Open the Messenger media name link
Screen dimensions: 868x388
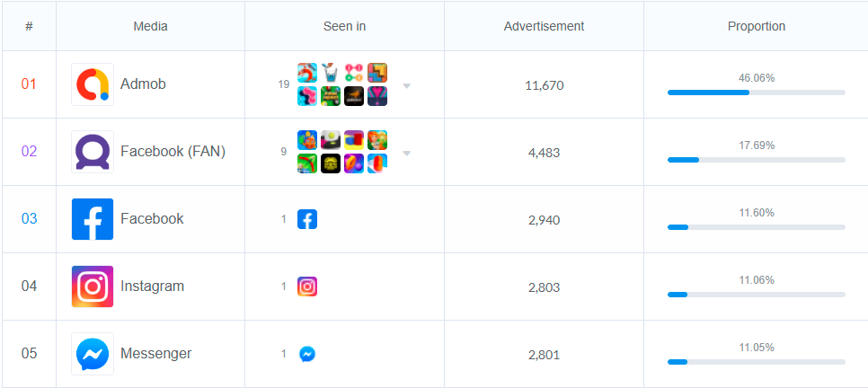pos(155,354)
